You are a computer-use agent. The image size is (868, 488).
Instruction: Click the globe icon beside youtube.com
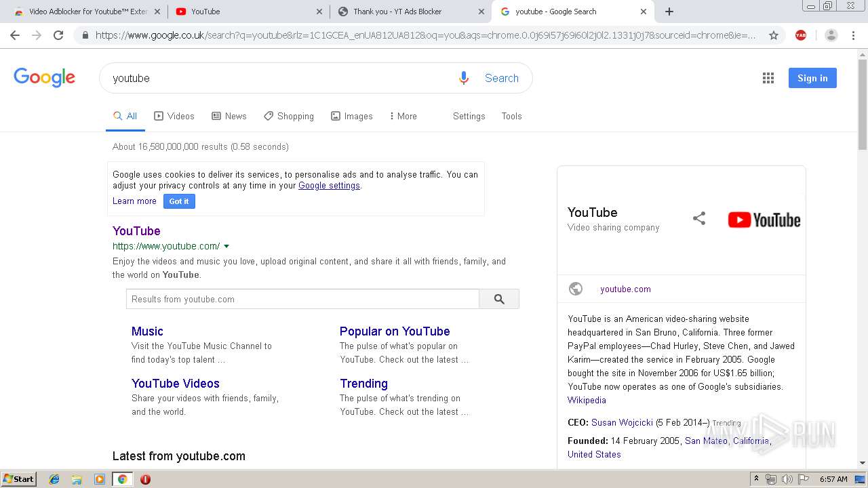(x=576, y=289)
